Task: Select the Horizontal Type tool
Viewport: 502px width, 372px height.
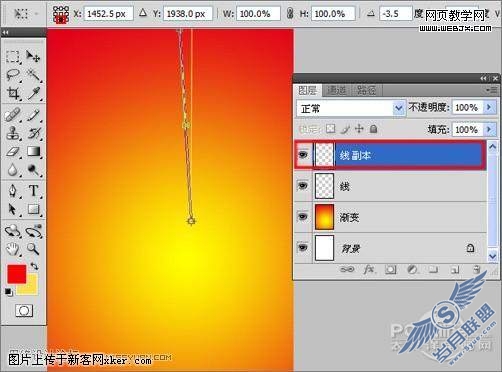Action: coord(34,191)
